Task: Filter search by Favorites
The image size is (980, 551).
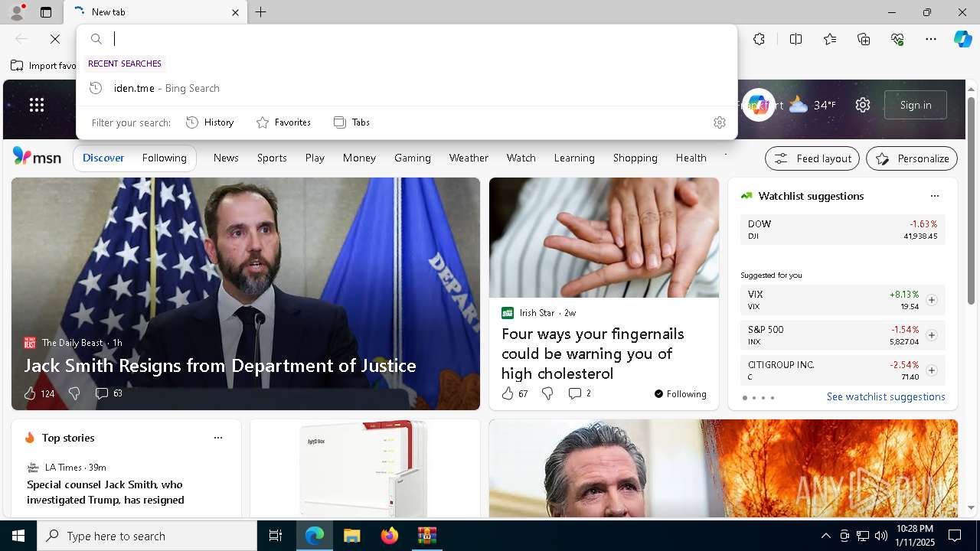Action: [x=283, y=122]
